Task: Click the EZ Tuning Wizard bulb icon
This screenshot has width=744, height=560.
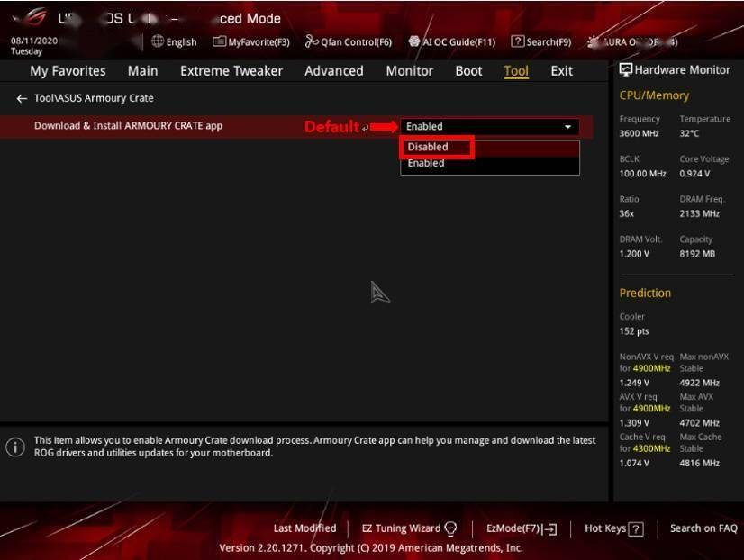Action: tap(450, 528)
